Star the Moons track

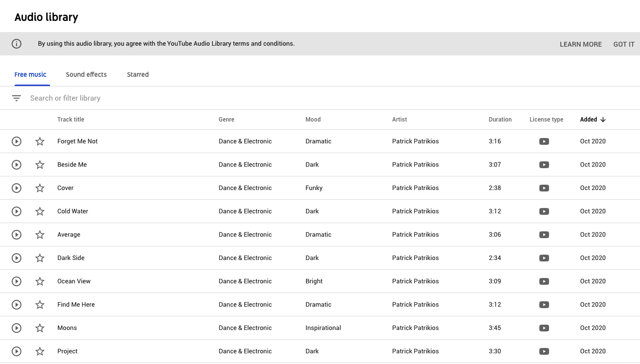pyautogui.click(x=40, y=328)
